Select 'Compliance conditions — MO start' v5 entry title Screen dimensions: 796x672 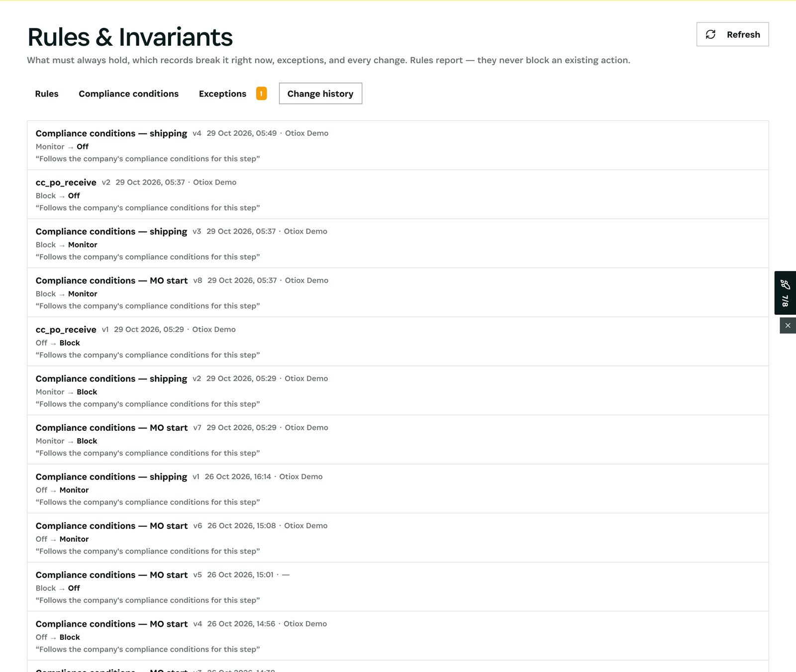(x=112, y=575)
